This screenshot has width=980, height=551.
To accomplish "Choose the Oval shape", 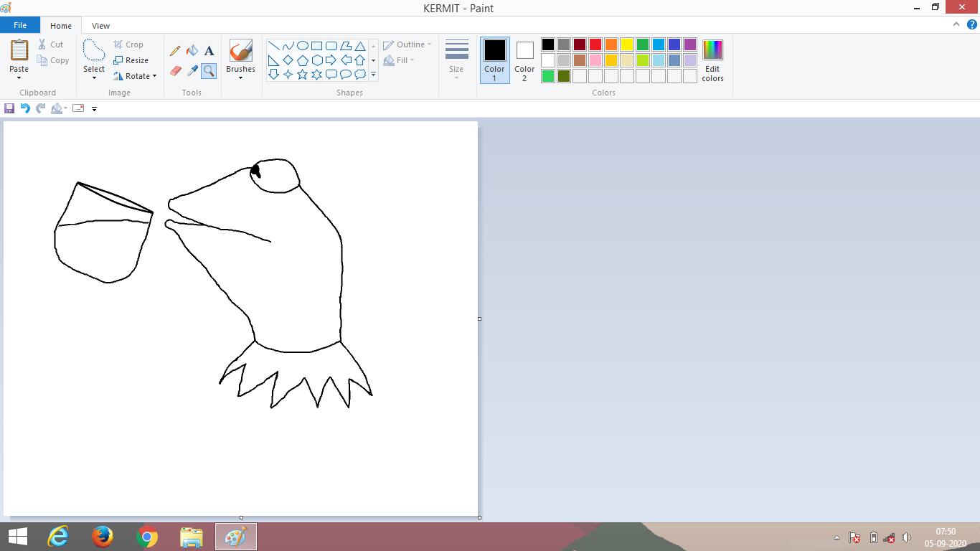I will click(x=302, y=45).
